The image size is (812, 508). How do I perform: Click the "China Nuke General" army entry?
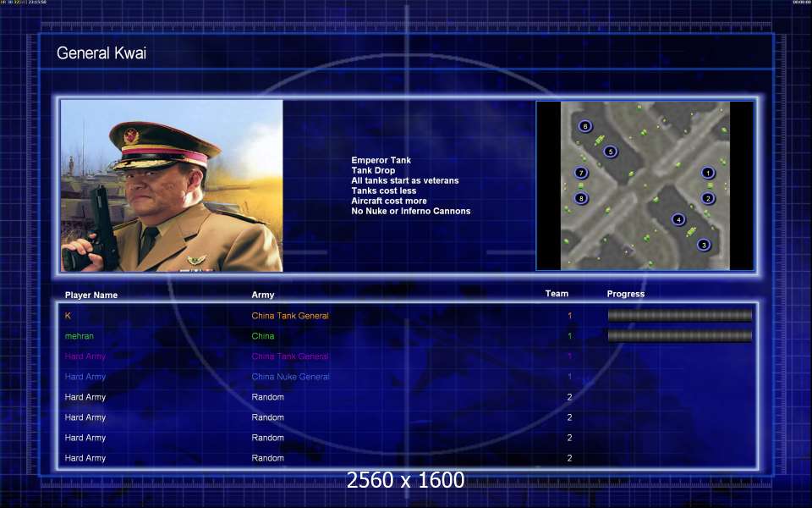(x=290, y=377)
